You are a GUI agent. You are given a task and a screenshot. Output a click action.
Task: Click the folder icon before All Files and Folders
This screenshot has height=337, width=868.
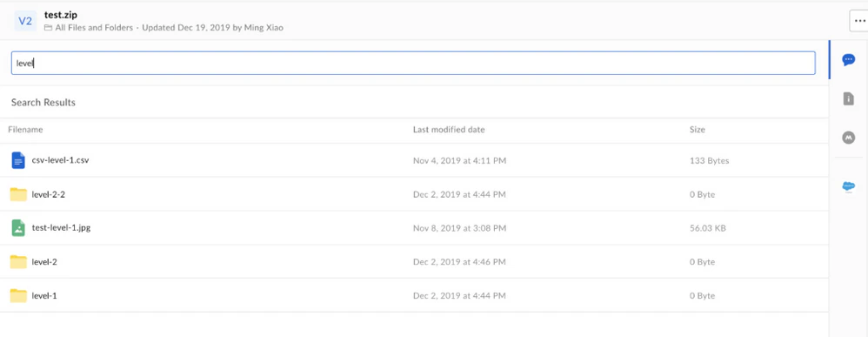pyautogui.click(x=48, y=28)
